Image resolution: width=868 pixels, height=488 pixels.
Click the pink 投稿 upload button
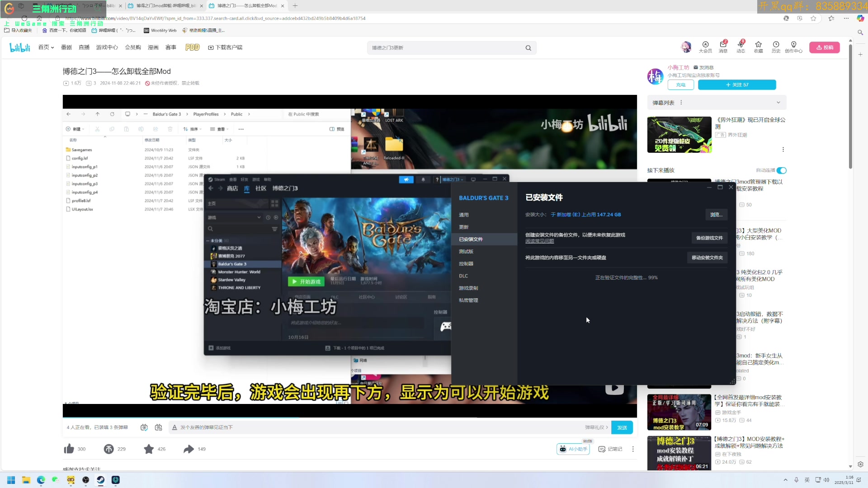[x=825, y=47]
